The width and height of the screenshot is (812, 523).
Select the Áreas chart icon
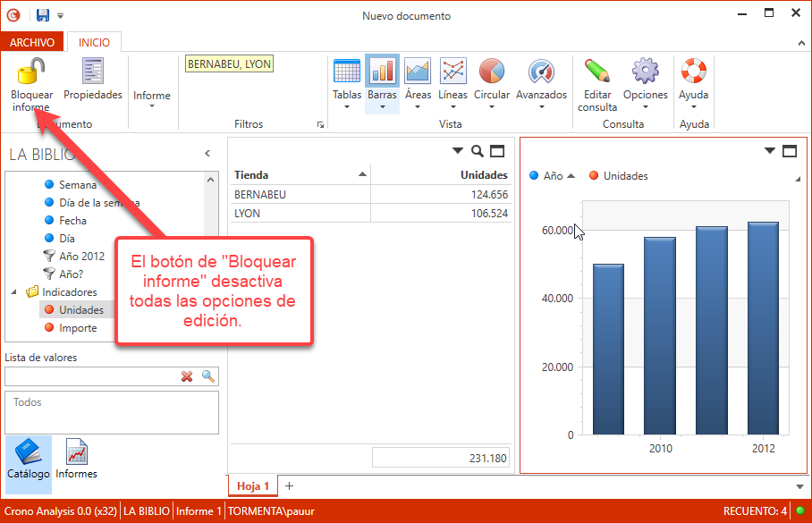(418, 72)
